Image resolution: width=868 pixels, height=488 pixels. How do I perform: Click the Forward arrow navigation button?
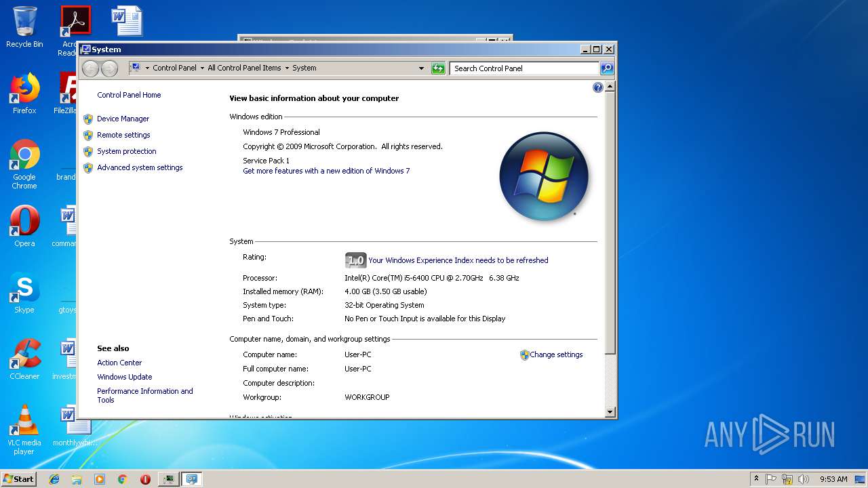(109, 68)
